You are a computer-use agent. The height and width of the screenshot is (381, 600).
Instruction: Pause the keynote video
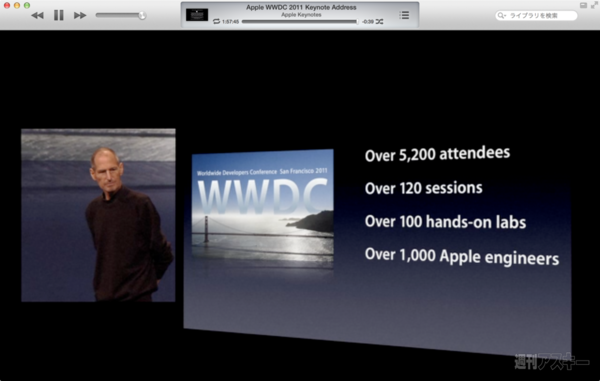coord(59,15)
